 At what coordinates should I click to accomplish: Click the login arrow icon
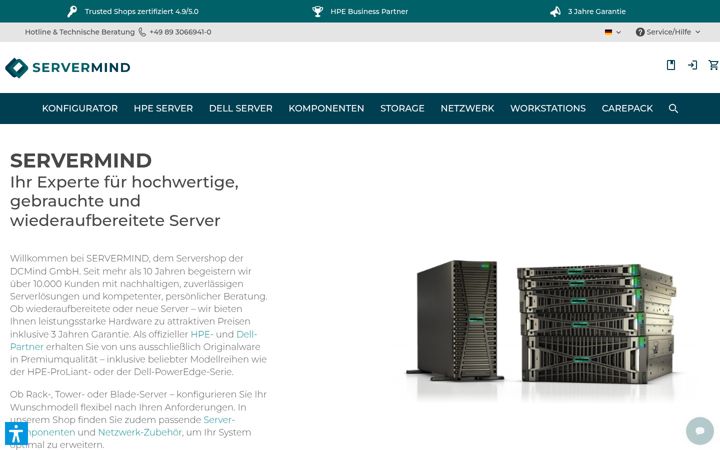click(x=692, y=65)
